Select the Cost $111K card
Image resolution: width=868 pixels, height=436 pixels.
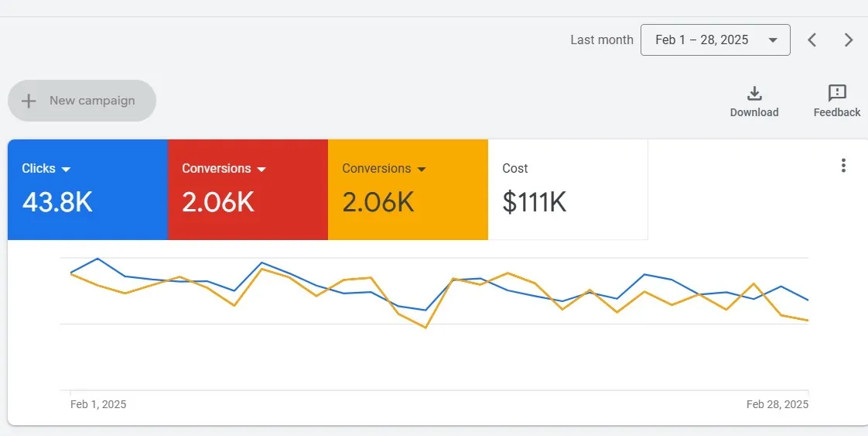tap(568, 190)
